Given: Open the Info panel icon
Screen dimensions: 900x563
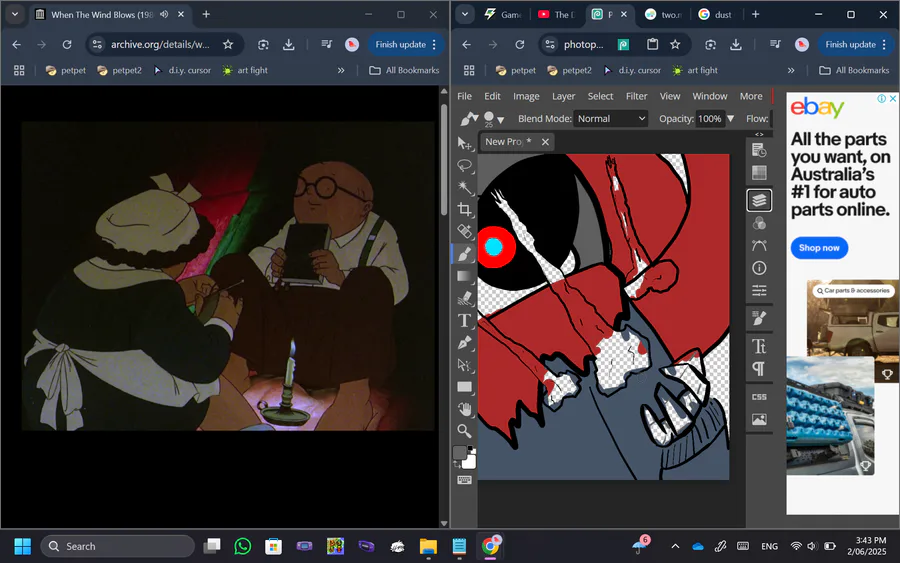Looking at the screenshot, I should point(759,268).
